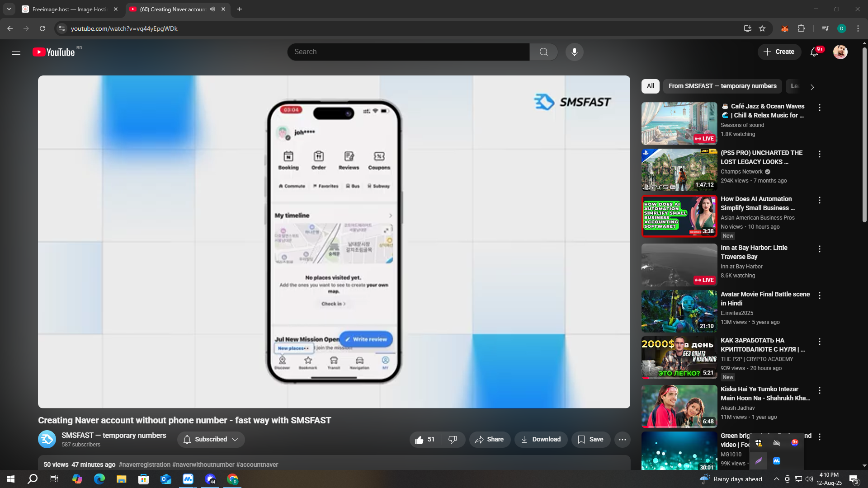Dislike the video with thumbs-down

pyautogui.click(x=453, y=440)
